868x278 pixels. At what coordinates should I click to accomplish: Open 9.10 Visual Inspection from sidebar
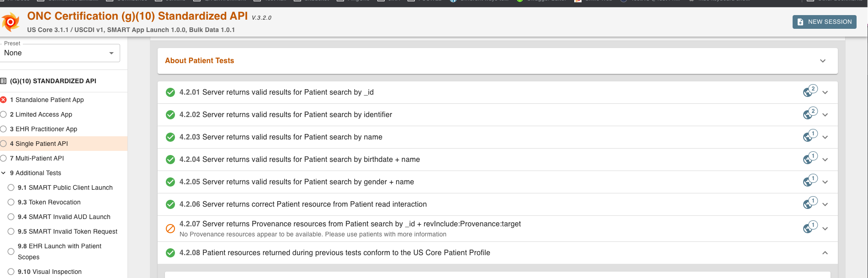pyautogui.click(x=49, y=272)
